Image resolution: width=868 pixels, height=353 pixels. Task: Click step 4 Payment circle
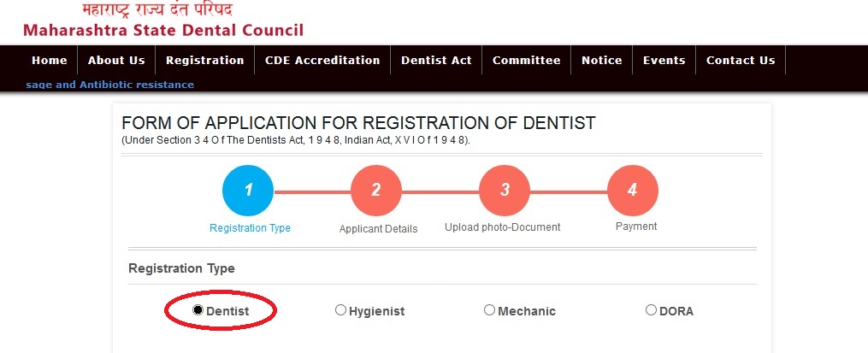[633, 191]
